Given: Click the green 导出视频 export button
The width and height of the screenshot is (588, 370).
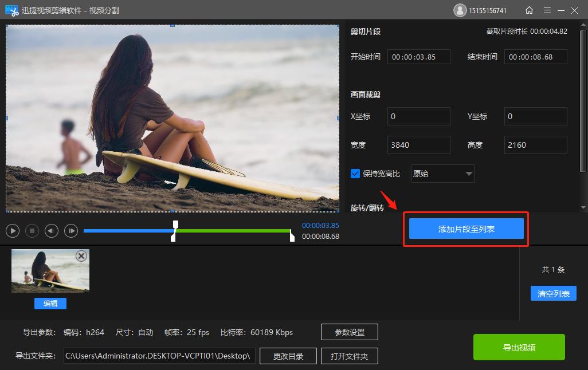Looking at the screenshot, I should point(518,347).
